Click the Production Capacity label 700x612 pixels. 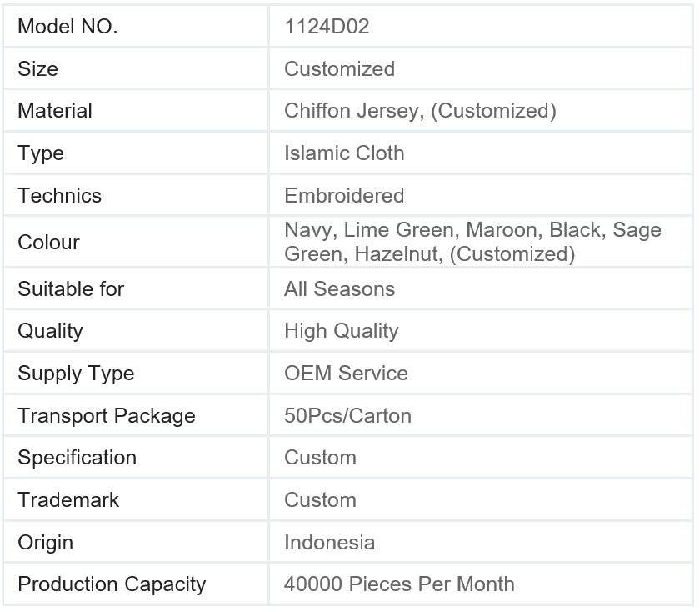point(112,584)
